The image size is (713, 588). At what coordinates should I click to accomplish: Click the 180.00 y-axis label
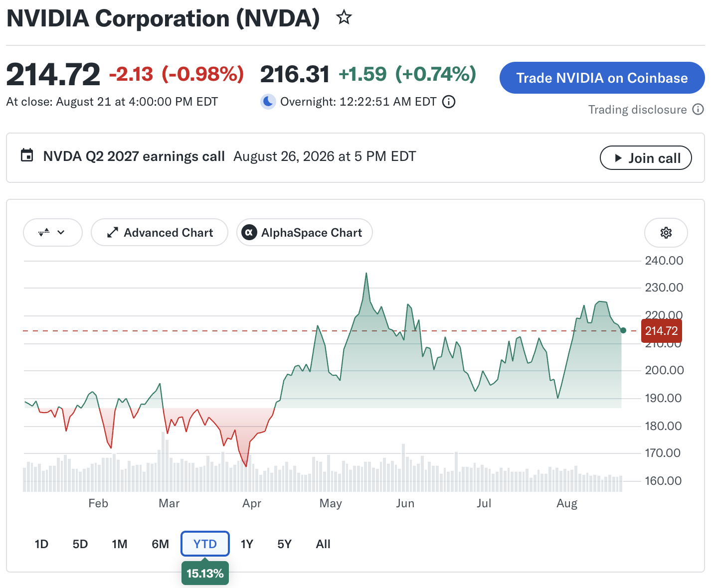[664, 426]
